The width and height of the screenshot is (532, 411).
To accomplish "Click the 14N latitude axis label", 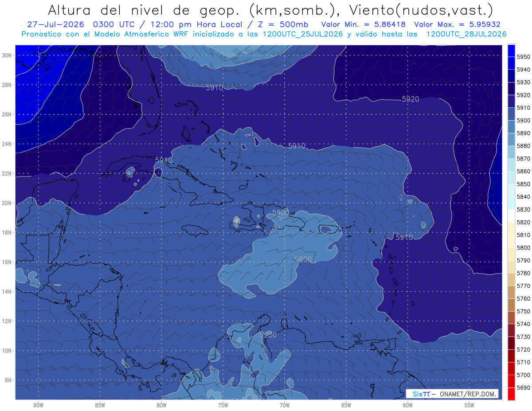I will (7, 292).
